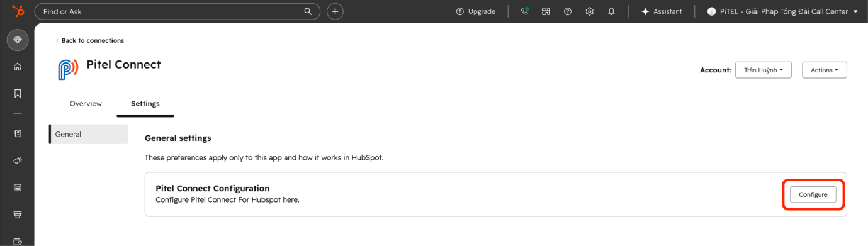Click Back to connections link
Screen dimensions: 868x246
click(x=90, y=40)
